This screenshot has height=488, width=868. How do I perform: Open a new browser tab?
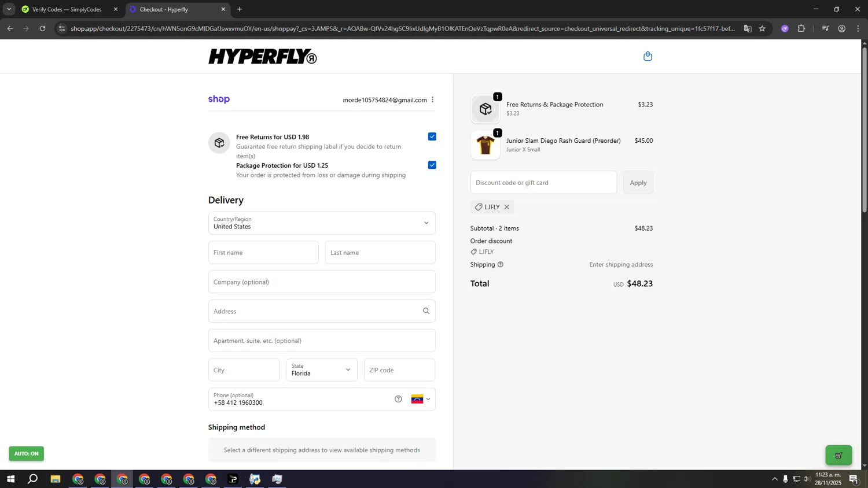[x=240, y=9]
